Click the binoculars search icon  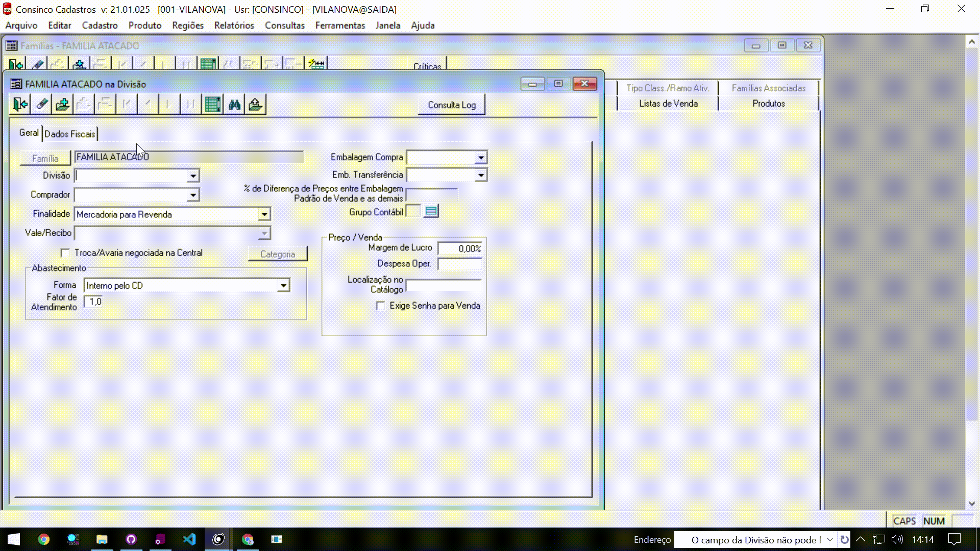click(234, 105)
